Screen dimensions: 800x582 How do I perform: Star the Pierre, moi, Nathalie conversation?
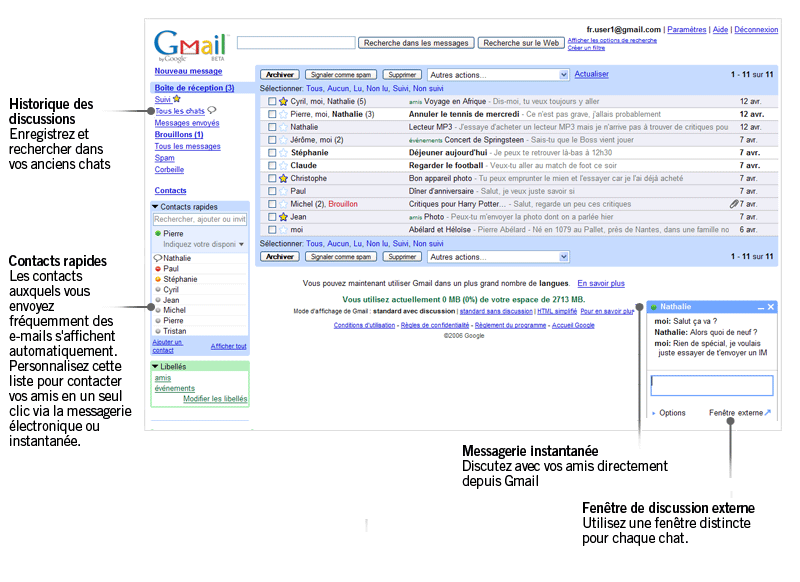(x=284, y=114)
